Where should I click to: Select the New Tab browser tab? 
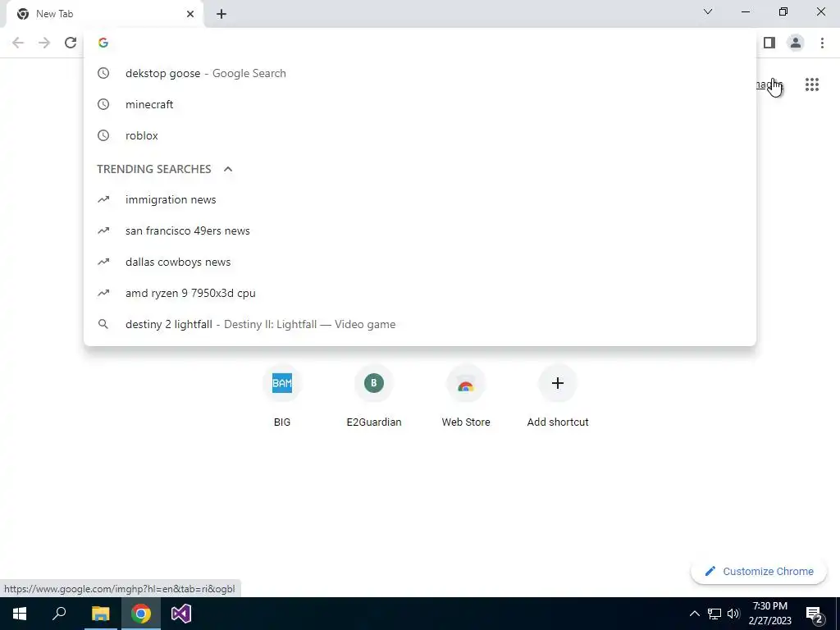(106, 14)
